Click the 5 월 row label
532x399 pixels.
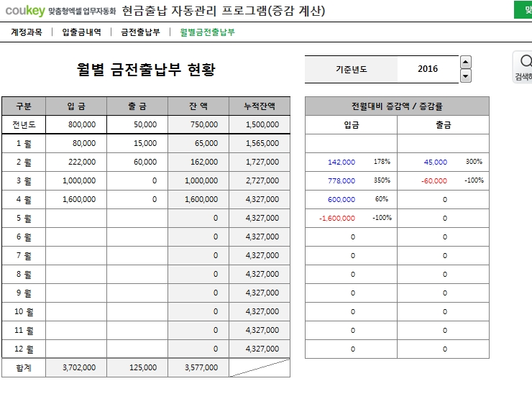pyautogui.click(x=24, y=218)
